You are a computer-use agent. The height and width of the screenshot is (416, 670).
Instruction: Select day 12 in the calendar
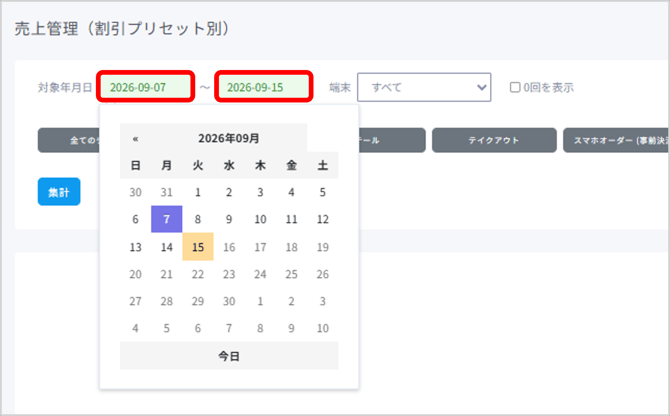[x=323, y=219]
